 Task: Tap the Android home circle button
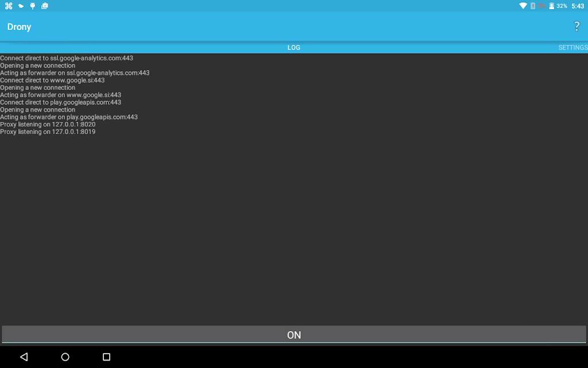[x=65, y=356]
